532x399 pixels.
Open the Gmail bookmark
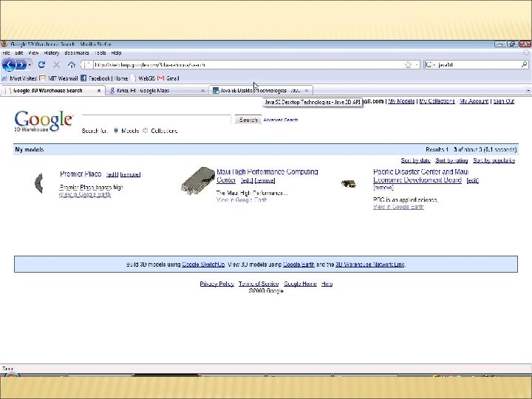coord(168,78)
